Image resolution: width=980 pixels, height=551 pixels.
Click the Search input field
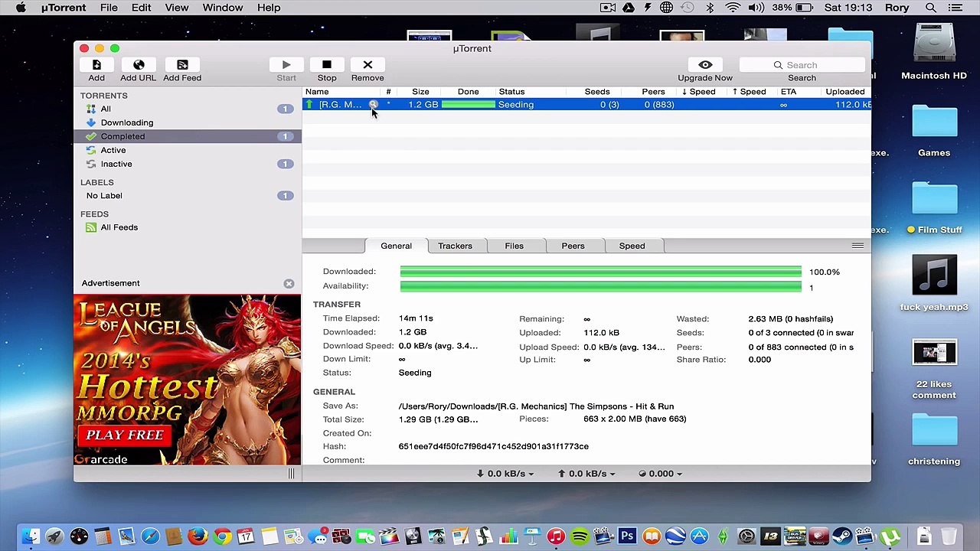(802, 65)
